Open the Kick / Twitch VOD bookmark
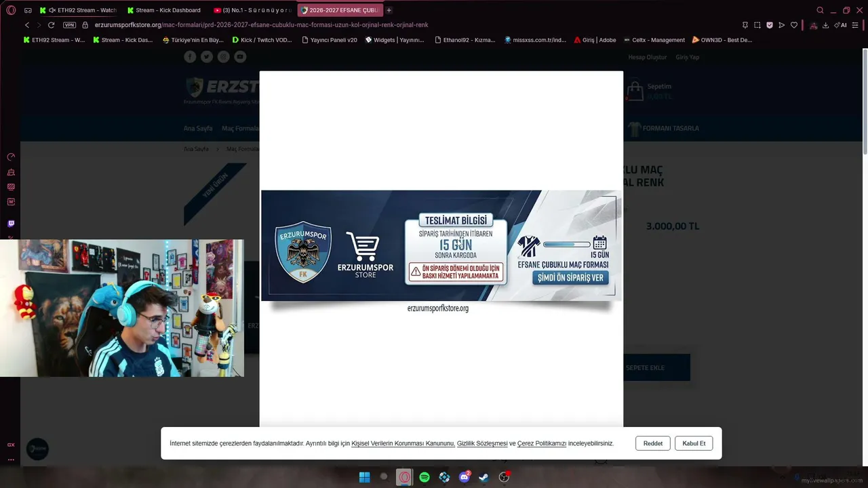The image size is (868, 488). (262, 40)
